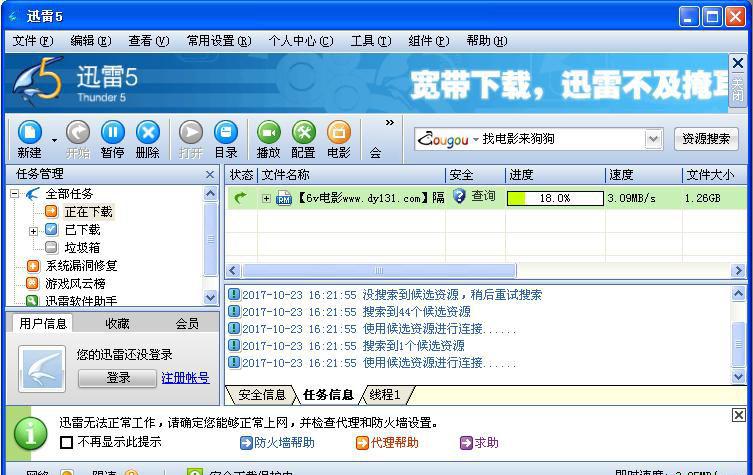
Task: Expand the 已下载 tree node
Action: (x=33, y=231)
